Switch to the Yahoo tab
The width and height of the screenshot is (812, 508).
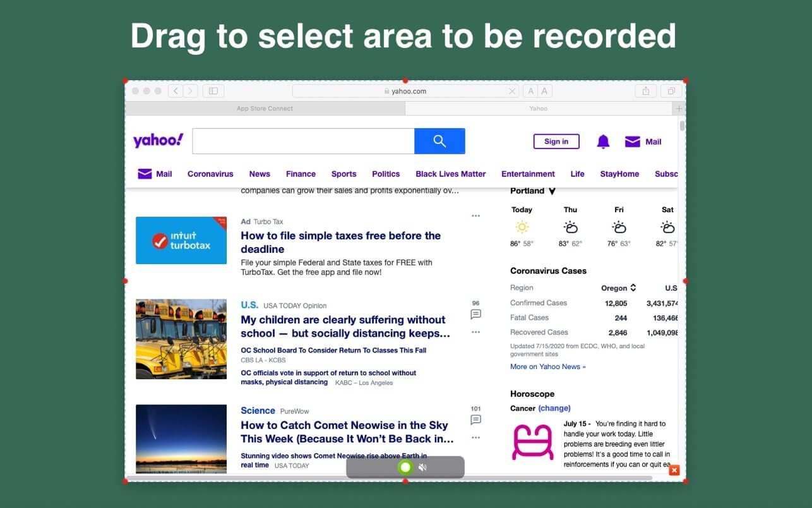point(539,109)
